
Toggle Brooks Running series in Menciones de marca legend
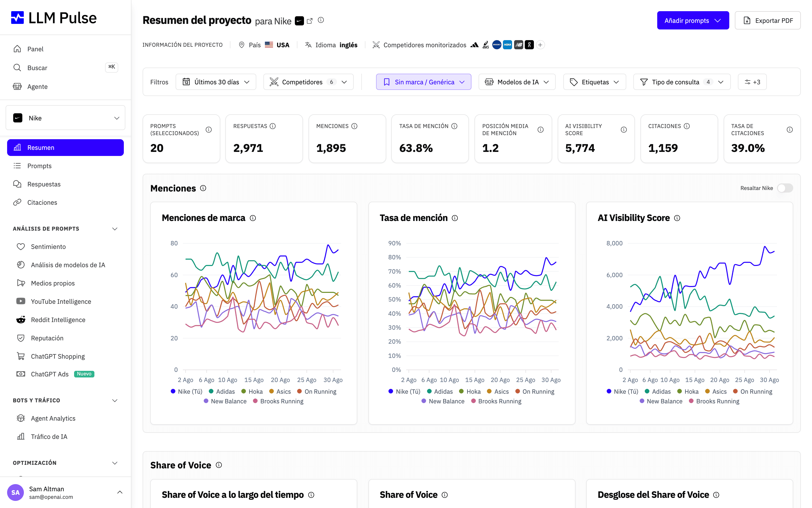coord(278,401)
